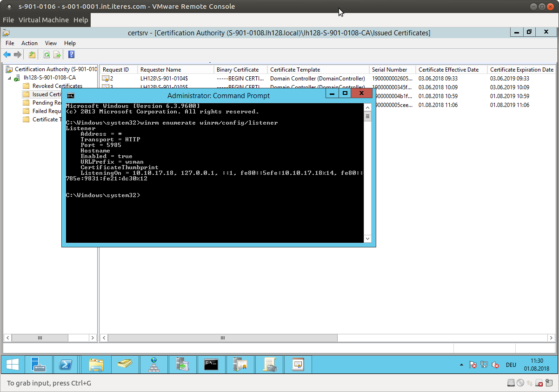This screenshot has width=559, height=392.
Task: Open Server Manager from the taskbar
Action: (39, 365)
